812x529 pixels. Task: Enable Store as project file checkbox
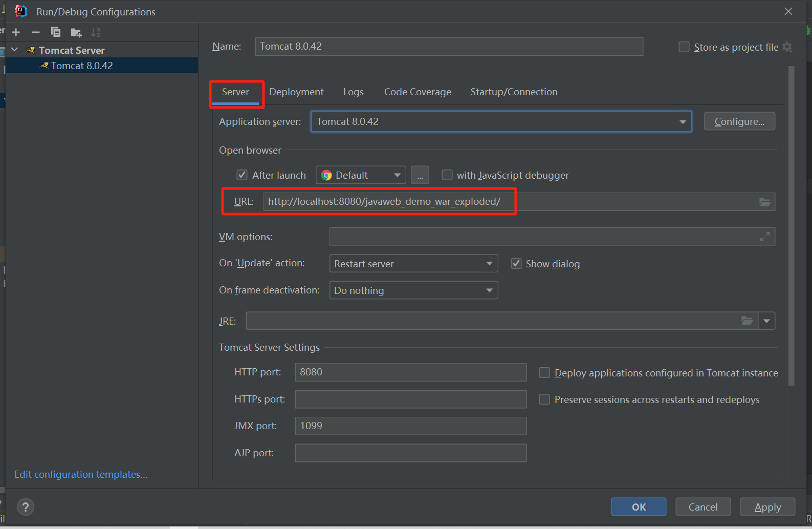pos(684,47)
